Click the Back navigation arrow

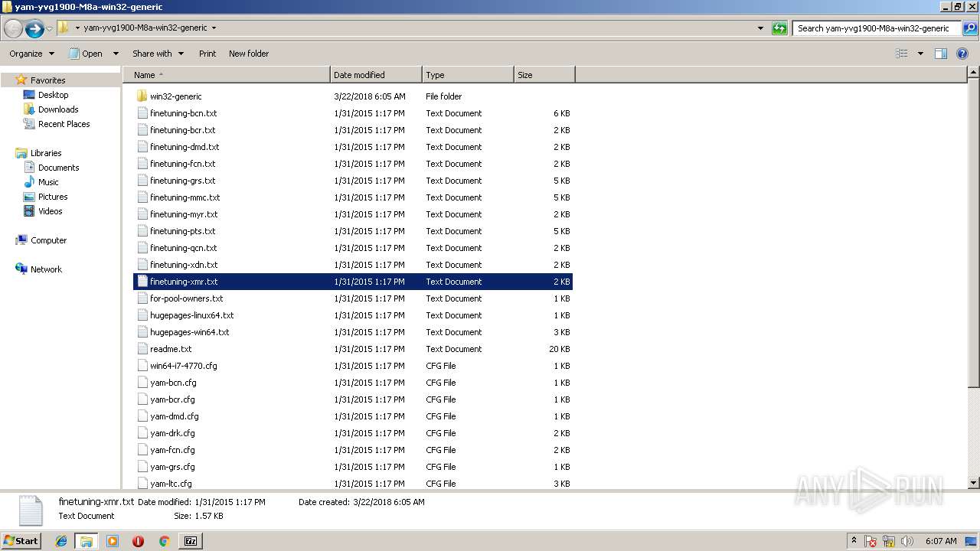[13, 29]
